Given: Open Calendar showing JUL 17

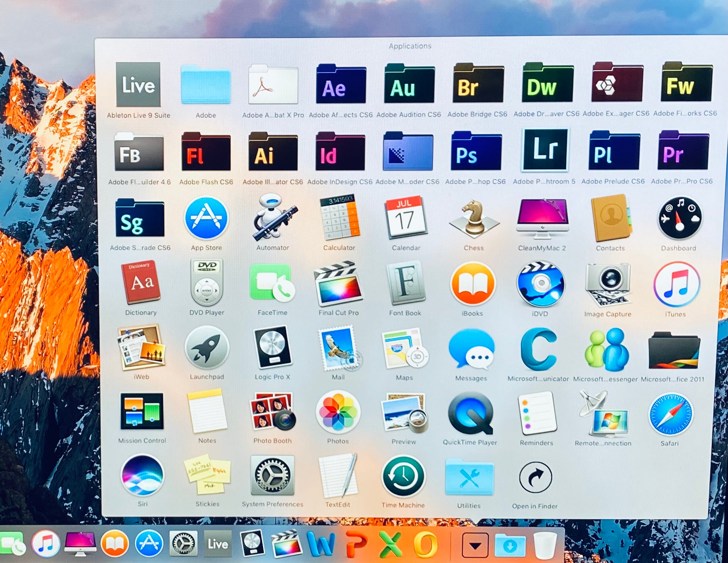Looking at the screenshot, I should (x=406, y=217).
